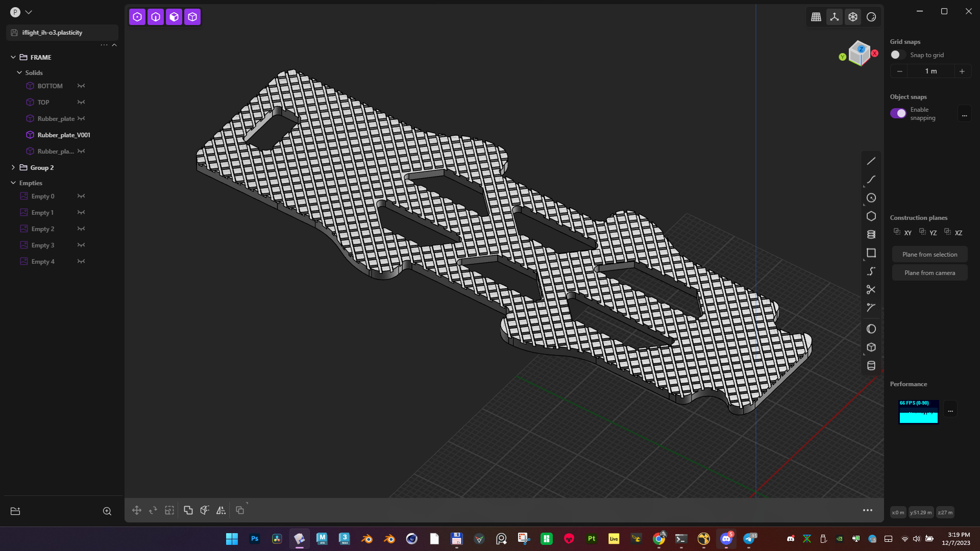980x551 pixels.
Task: Click the Move command icon
Action: click(137, 510)
